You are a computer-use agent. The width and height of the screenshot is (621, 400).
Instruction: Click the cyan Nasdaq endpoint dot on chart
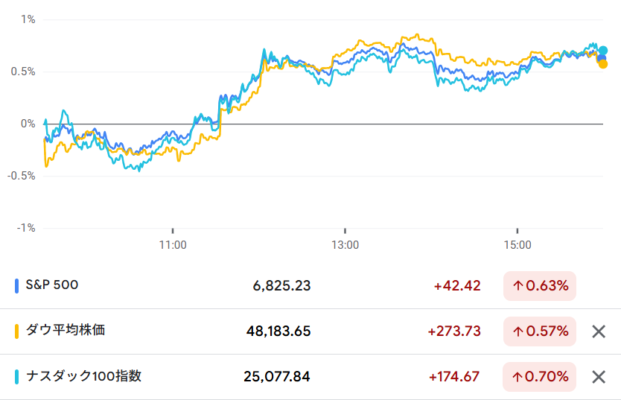(x=603, y=50)
